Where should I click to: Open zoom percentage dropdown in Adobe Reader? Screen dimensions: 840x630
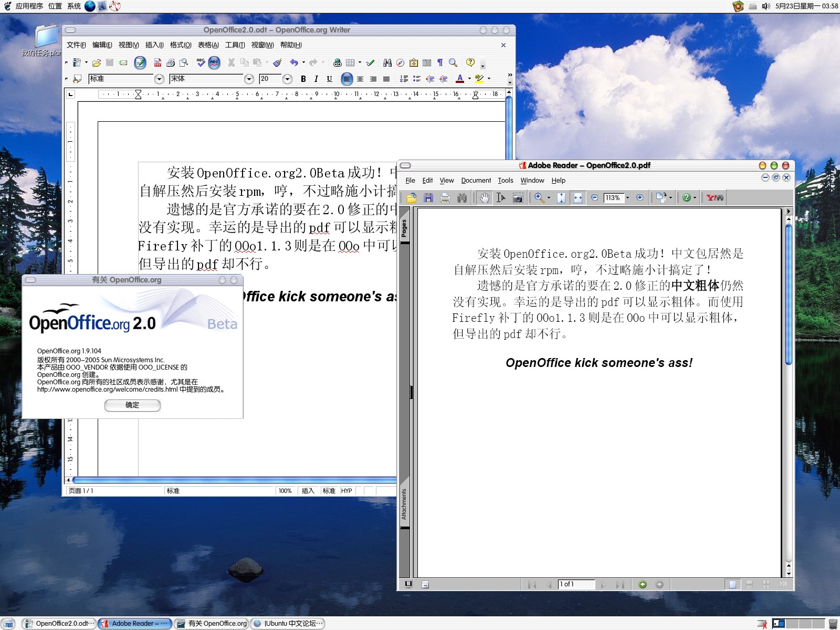pyautogui.click(x=627, y=198)
